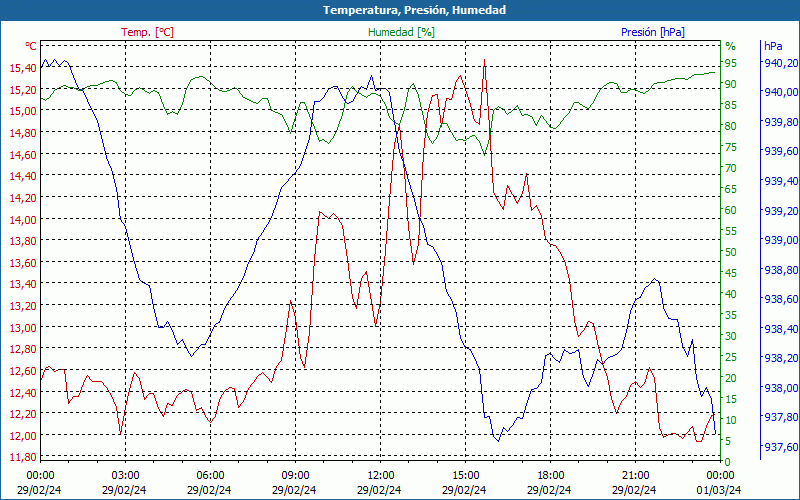Click the 12:00 time label
The width and height of the screenshot is (800, 500).
click(x=381, y=476)
